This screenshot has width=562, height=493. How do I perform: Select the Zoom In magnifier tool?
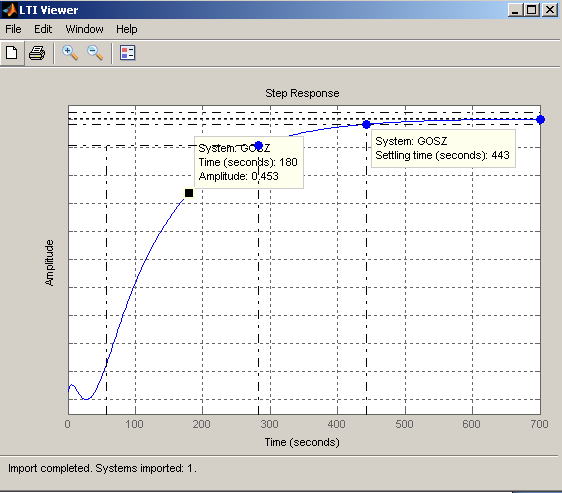click(x=70, y=53)
